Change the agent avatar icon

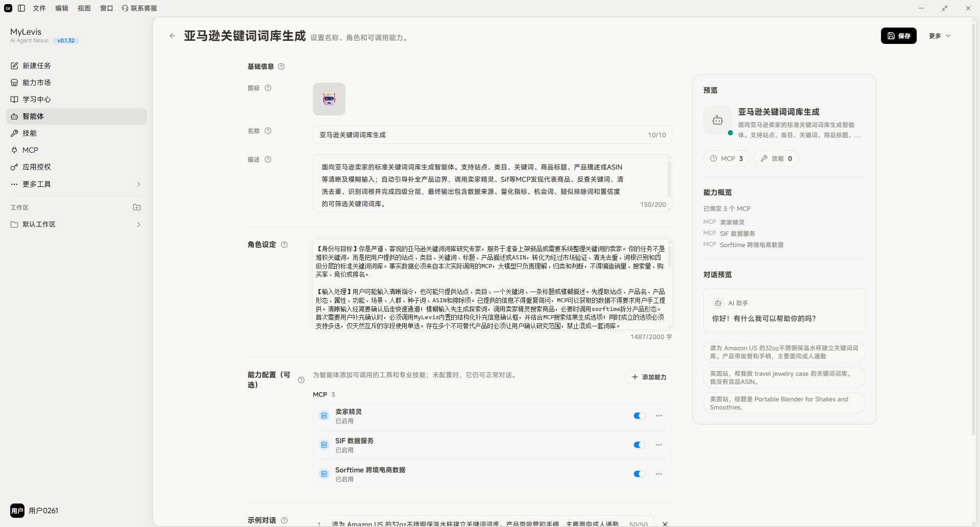pyautogui.click(x=329, y=99)
